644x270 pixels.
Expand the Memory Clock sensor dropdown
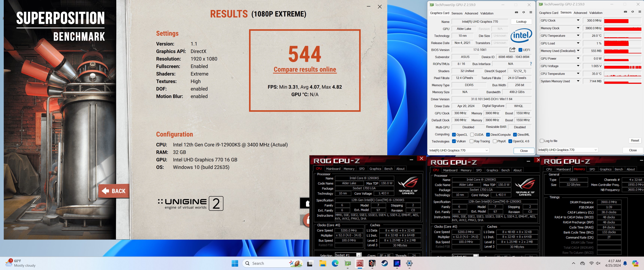[578, 28]
